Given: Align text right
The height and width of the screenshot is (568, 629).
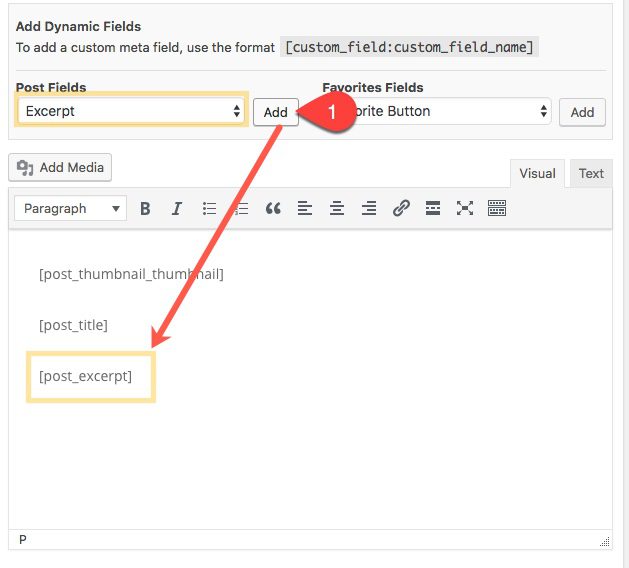Looking at the screenshot, I should pos(369,209).
